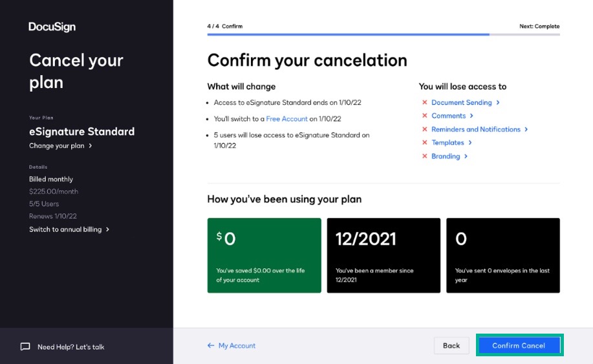Open the chevron after Reminders and Notifications
Image resolution: width=593 pixels, height=364 pixels.
pyautogui.click(x=526, y=129)
